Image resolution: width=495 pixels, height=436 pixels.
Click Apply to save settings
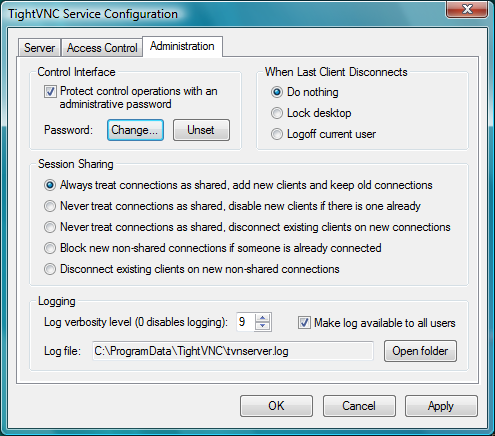pos(441,406)
